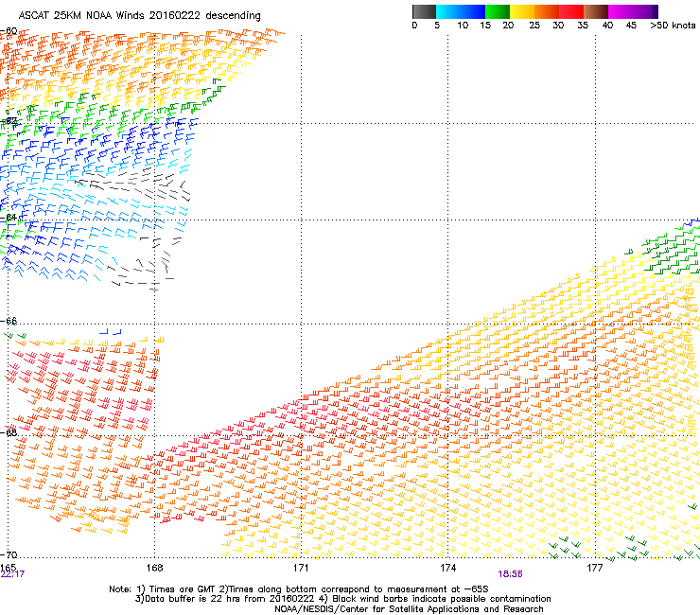Click the 174 longitude axis label
The image size is (700, 615).
447,568
